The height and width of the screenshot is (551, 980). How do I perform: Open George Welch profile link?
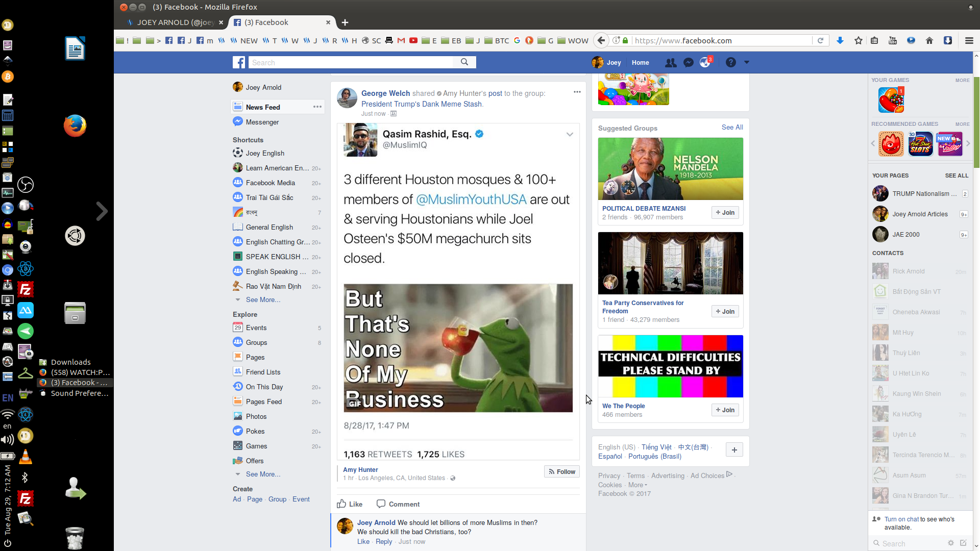[386, 93]
